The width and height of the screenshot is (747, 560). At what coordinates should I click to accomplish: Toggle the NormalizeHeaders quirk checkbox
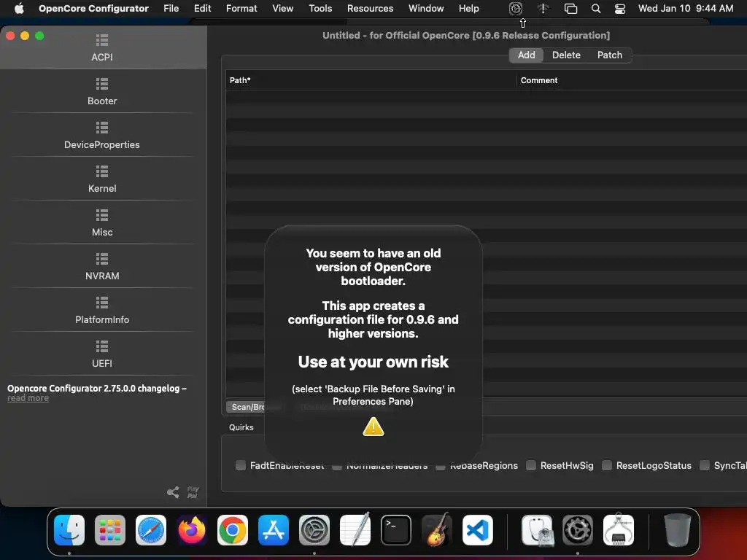[x=337, y=465]
